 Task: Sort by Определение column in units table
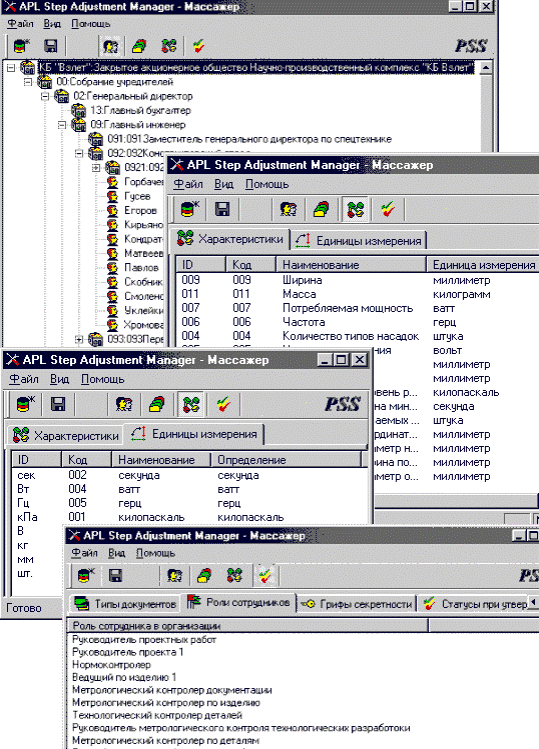286,460
